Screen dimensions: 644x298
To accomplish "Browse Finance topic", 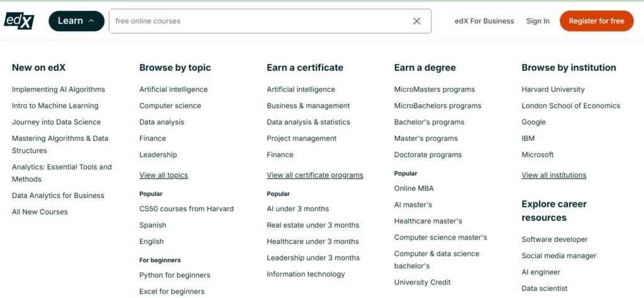I will pyautogui.click(x=153, y=138).
